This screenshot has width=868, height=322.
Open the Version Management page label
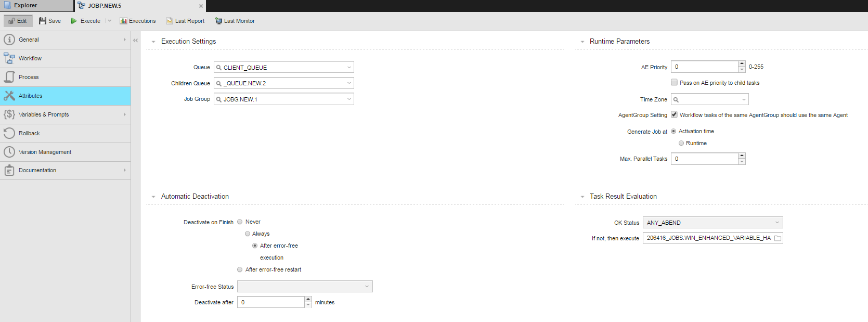(x=45, y=152)
